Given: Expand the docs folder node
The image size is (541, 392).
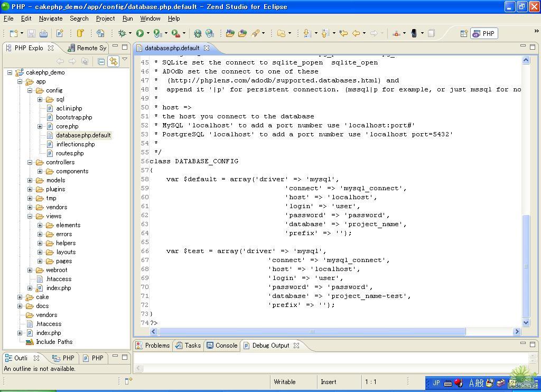Looking at the screenshot, I should click(20, 306).
